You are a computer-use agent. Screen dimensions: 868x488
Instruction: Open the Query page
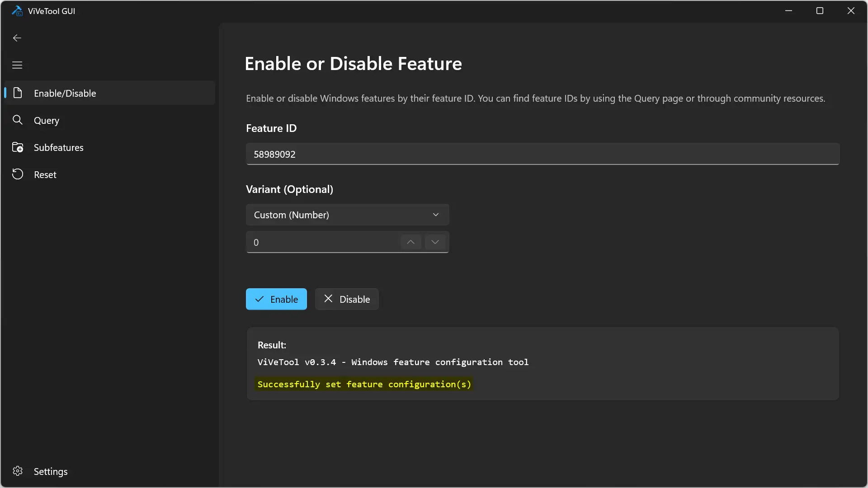coord(110,120)
